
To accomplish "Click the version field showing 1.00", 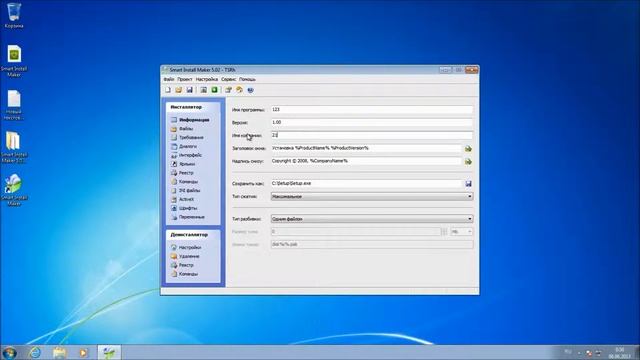I will (x=372, y=122).
